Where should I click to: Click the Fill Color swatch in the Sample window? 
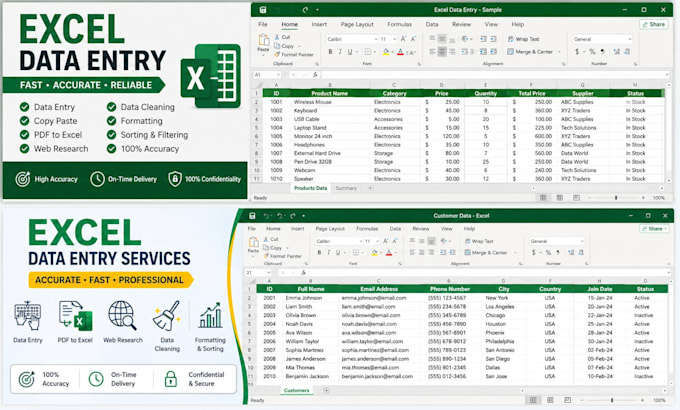click(x=386, y=52)
